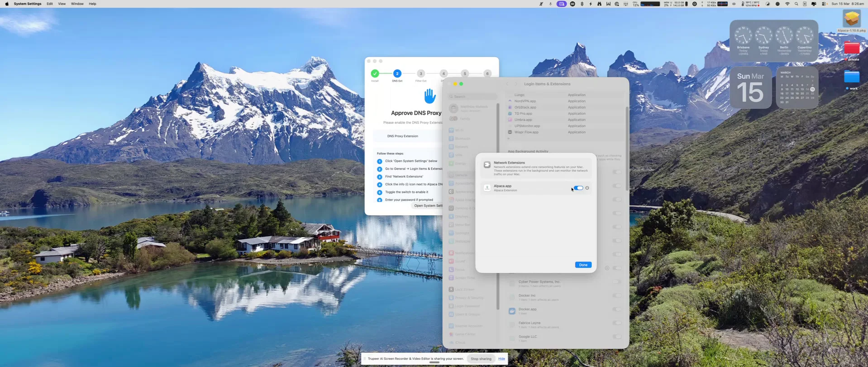This screenshot has width=868, height=367.
Task: Click Stop sharing in the recorder bar
Action: (481, 359)
